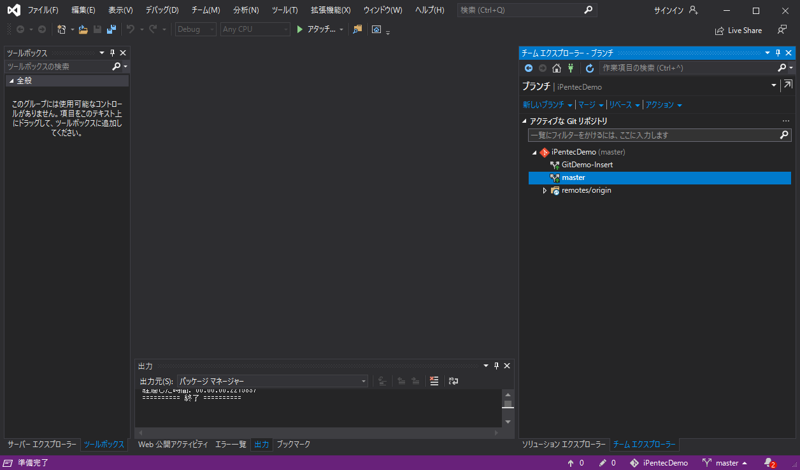This screenshot has width=800, height=470.
Task: Click the web browser preview toolbar icon
Action: coord(376,30)
